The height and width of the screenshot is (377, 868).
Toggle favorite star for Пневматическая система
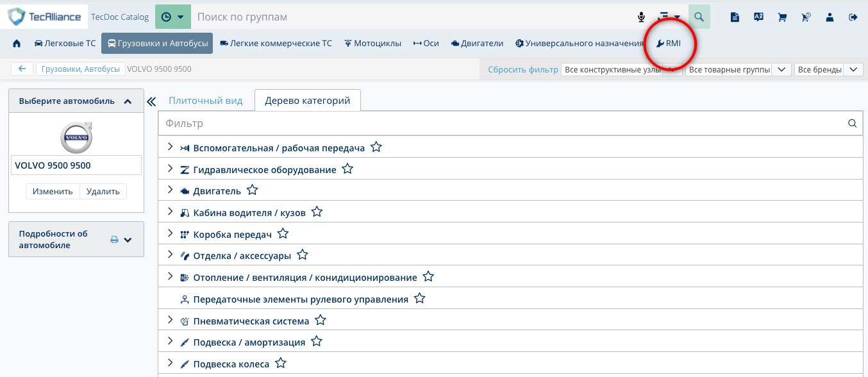point(321,321)
